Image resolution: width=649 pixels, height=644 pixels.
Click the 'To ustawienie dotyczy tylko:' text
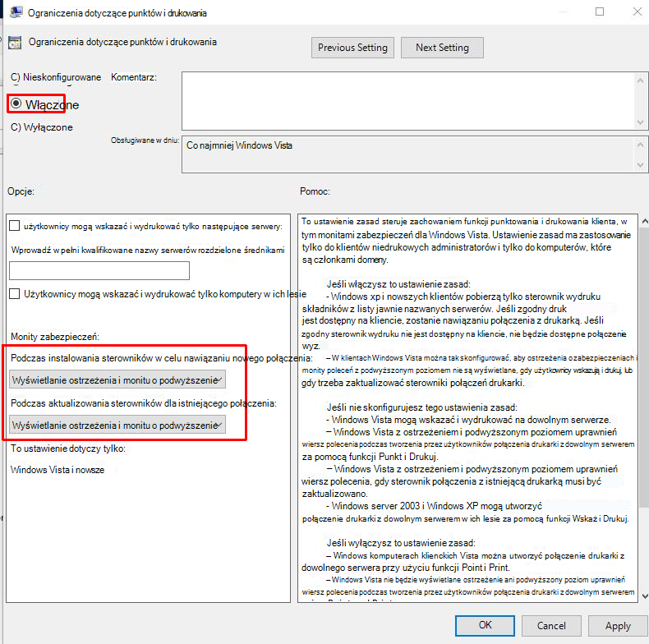pyautogui.click(x=68, y=448)
